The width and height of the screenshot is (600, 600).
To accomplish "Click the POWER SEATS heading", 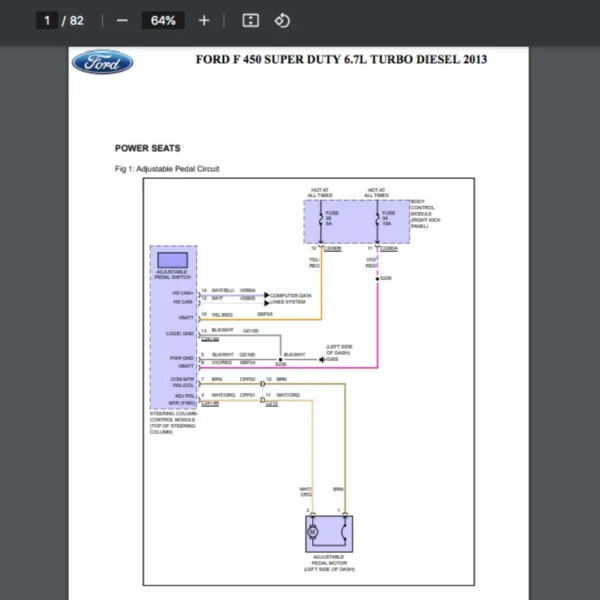I will 147,148.
